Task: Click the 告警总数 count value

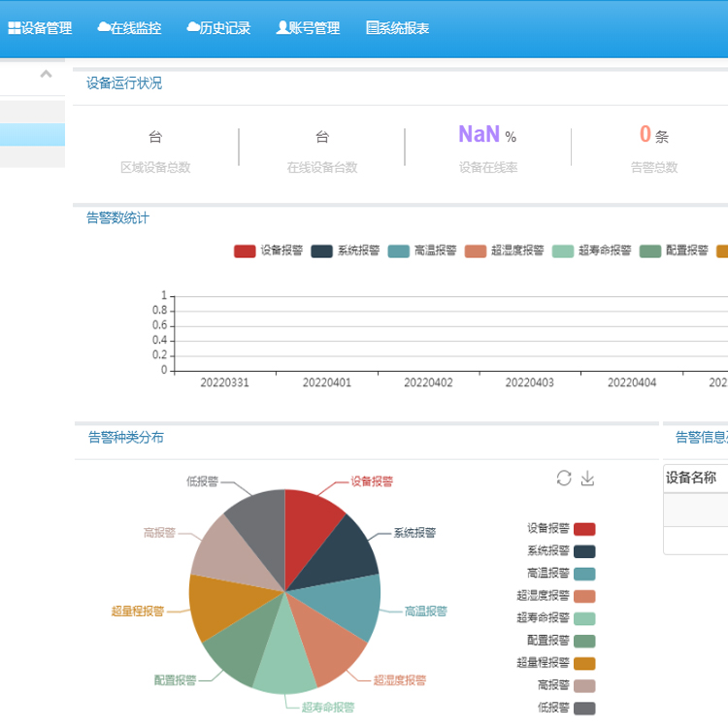Action: [645, 135]
